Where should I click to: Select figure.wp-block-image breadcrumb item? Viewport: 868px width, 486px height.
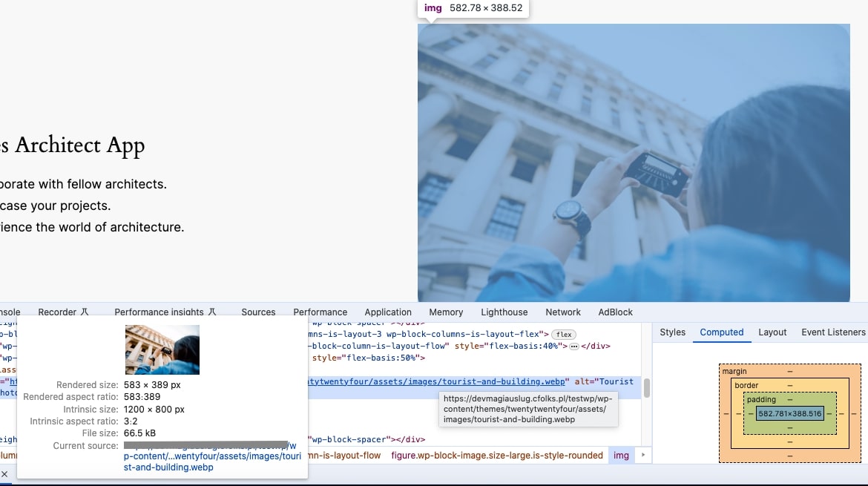(496, 455)
